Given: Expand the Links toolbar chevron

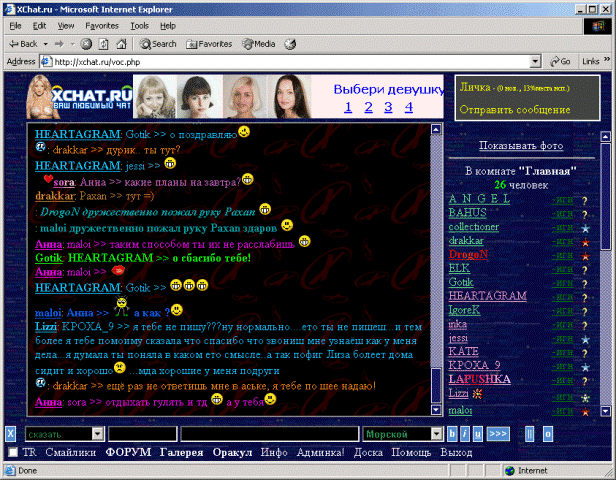Looking at the screenshot, I should [607, 60].
